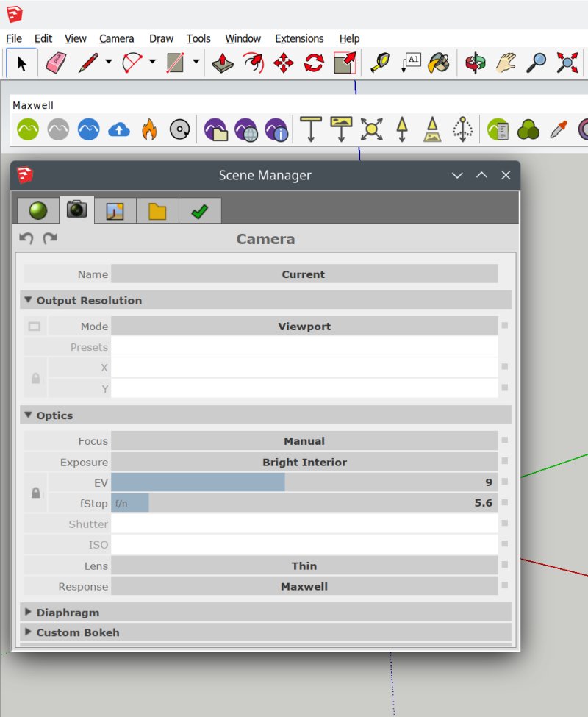Choose the red Pencil Line tool
The height and width of the screenshot is (717, 588).
pos(89,63)
